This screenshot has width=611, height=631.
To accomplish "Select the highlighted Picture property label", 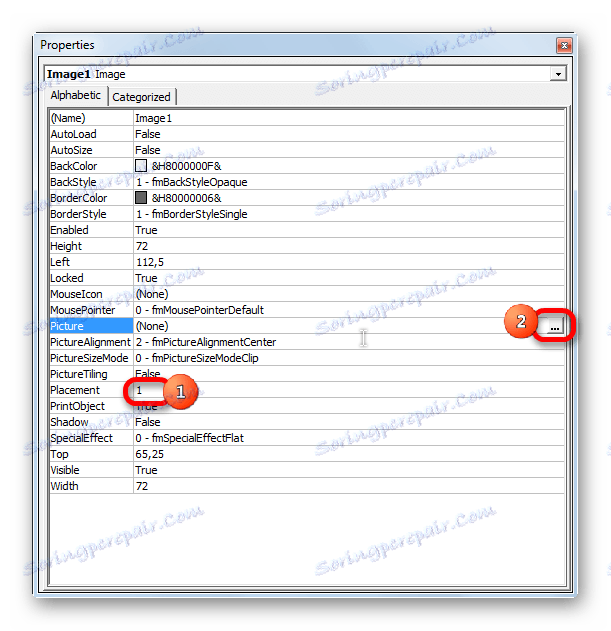I will [91, 326].
